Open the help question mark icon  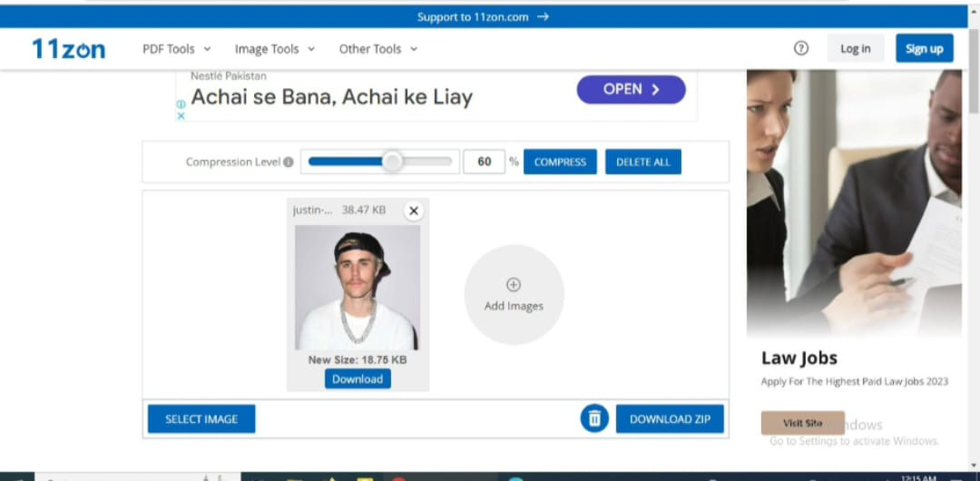pos(800,48)
